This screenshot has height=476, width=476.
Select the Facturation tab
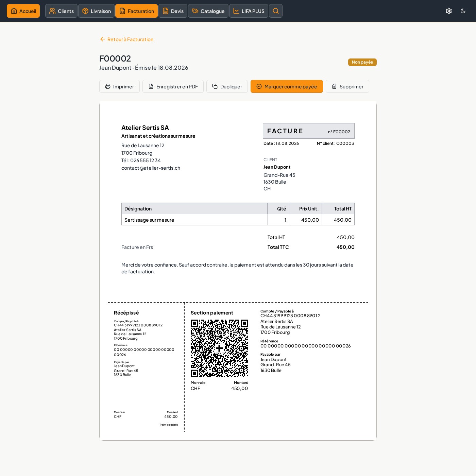coord(136,11)
